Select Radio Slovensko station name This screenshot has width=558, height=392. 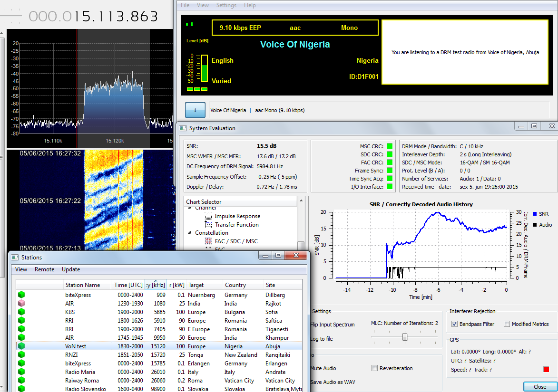pos(86,389)
